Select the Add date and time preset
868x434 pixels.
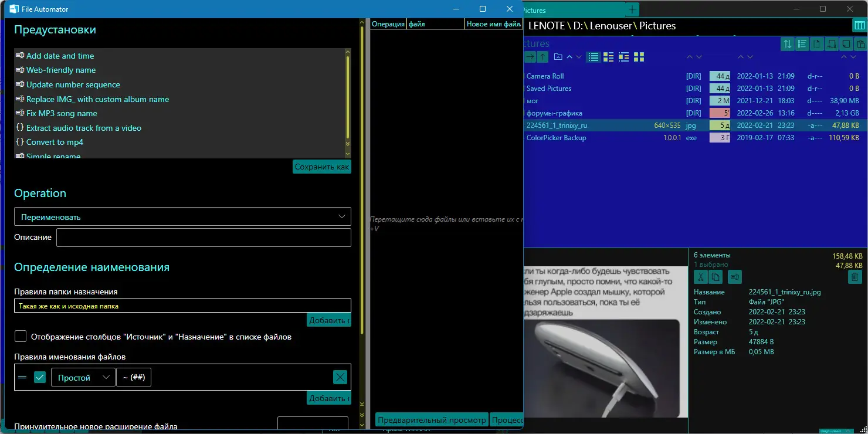click(60, 56)
